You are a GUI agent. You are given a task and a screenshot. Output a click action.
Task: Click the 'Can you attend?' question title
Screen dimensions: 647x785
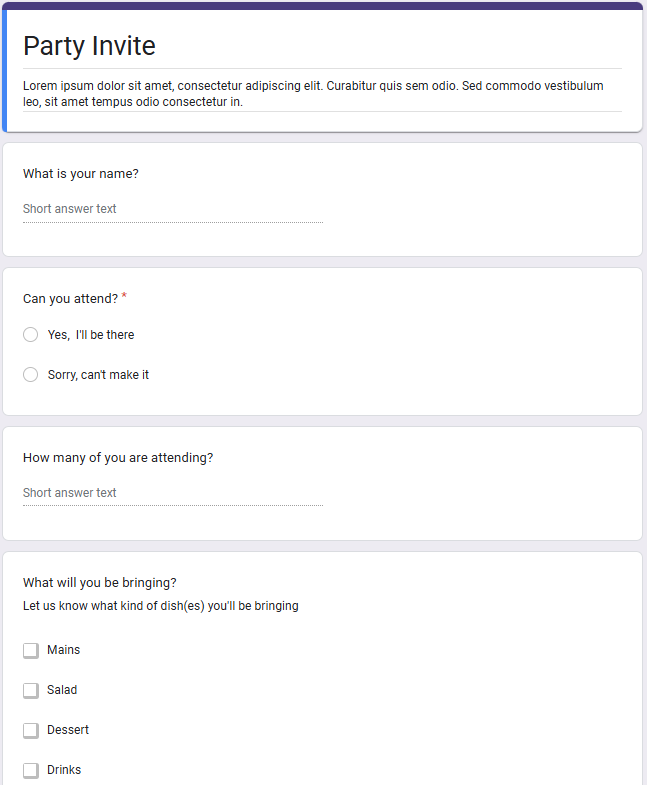[x=70, y=298]
